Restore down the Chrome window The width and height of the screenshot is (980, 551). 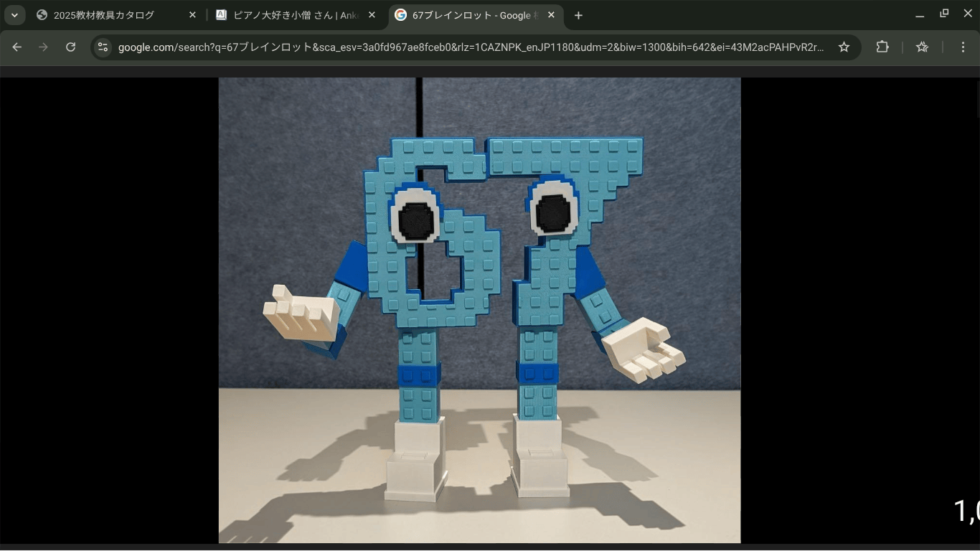[944, 14]
